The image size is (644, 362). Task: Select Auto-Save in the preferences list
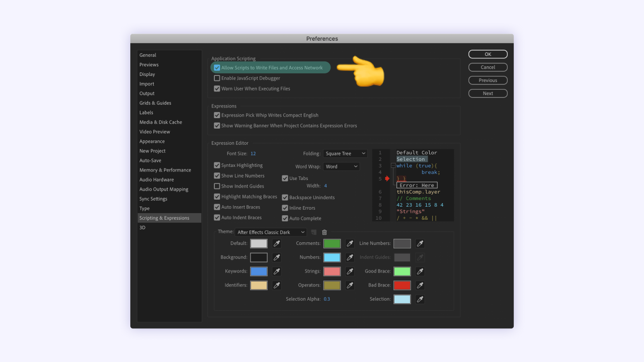point(170,160)
